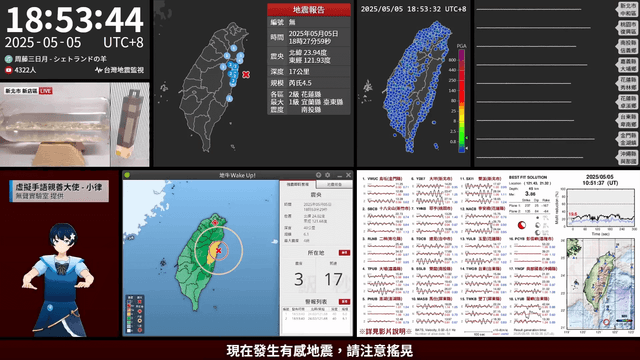
Task: Click the date 2025-05-05
Action: click(43, 42)
